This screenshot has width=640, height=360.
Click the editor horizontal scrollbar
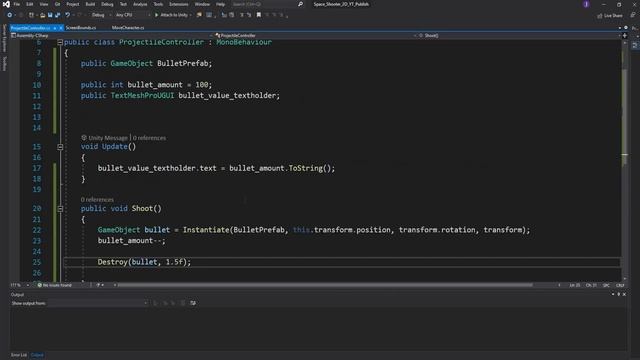coord(325,285)
